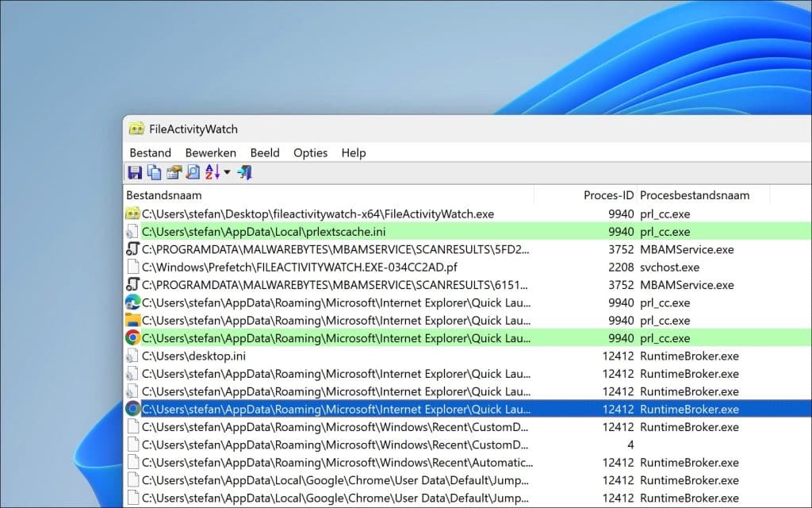The width and height of the screenshot is (812, 508).
Task: Click MBAMService.exe in the SCANRESULTS\6151 row
Action: click(687, 285)
